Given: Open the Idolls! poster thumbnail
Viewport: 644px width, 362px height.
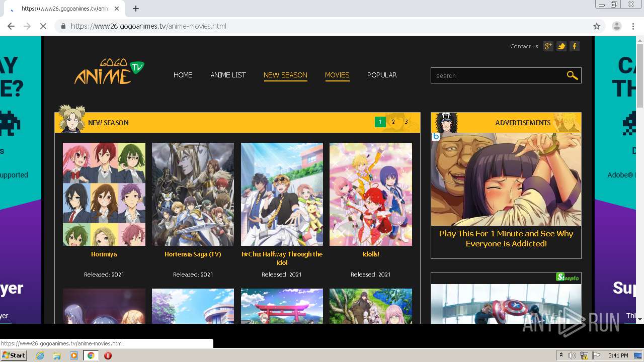Looking at the screenshot, I should [371, 194].
